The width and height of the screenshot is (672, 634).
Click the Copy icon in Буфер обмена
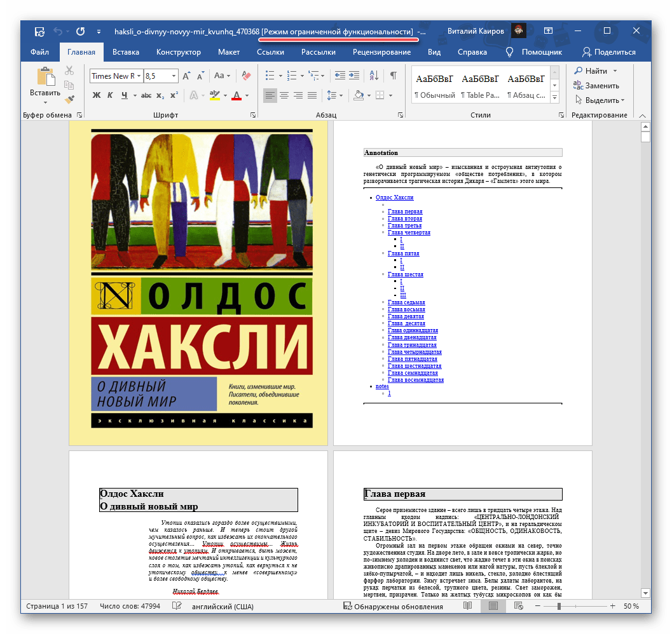(x=69, y=85)
